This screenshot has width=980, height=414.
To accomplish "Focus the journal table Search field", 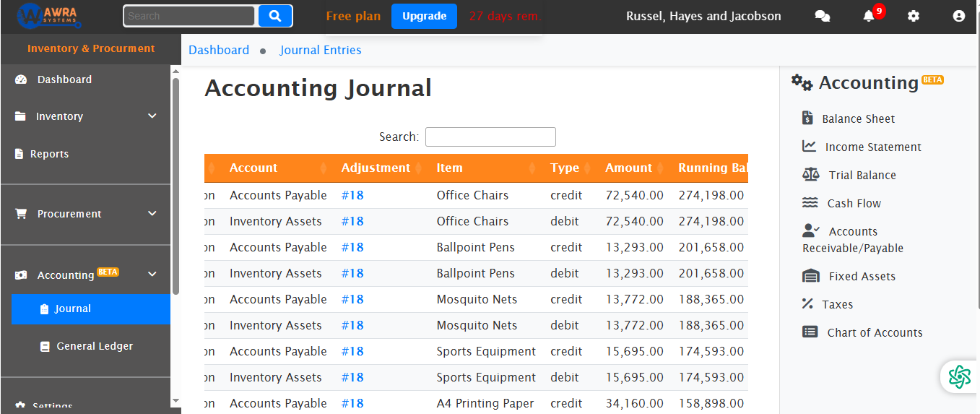I will pos(490,137).
